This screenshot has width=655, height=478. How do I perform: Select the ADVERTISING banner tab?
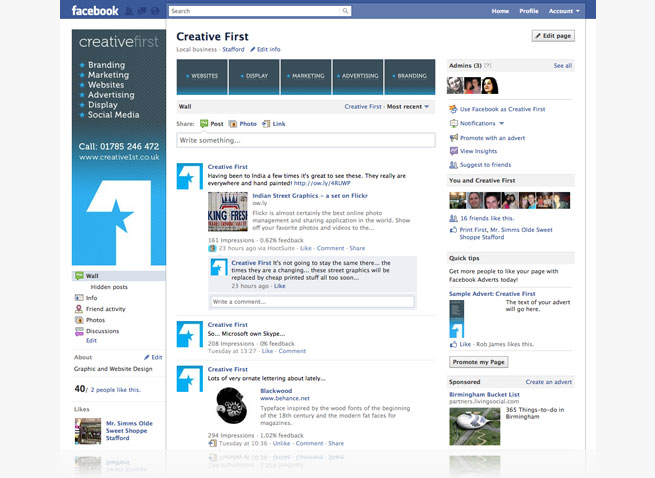[358, 77]
